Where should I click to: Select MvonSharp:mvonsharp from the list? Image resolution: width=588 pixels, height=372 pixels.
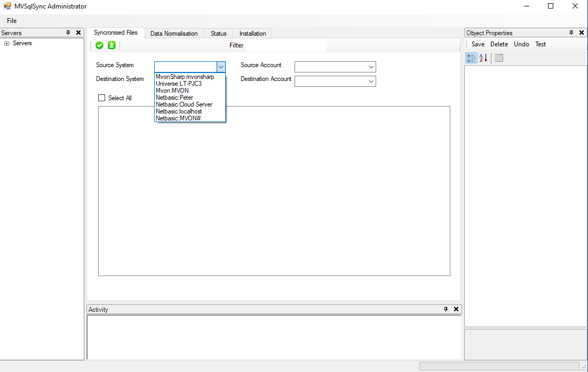point(190,77)
